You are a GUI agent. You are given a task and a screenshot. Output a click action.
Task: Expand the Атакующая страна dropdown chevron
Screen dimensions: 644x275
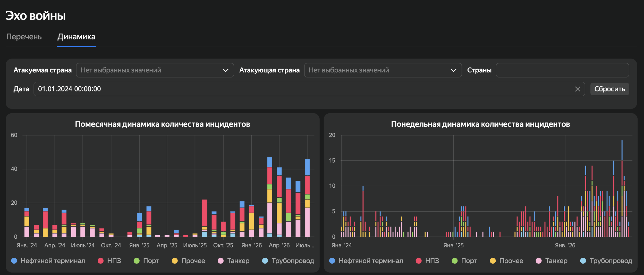[453, 70]
